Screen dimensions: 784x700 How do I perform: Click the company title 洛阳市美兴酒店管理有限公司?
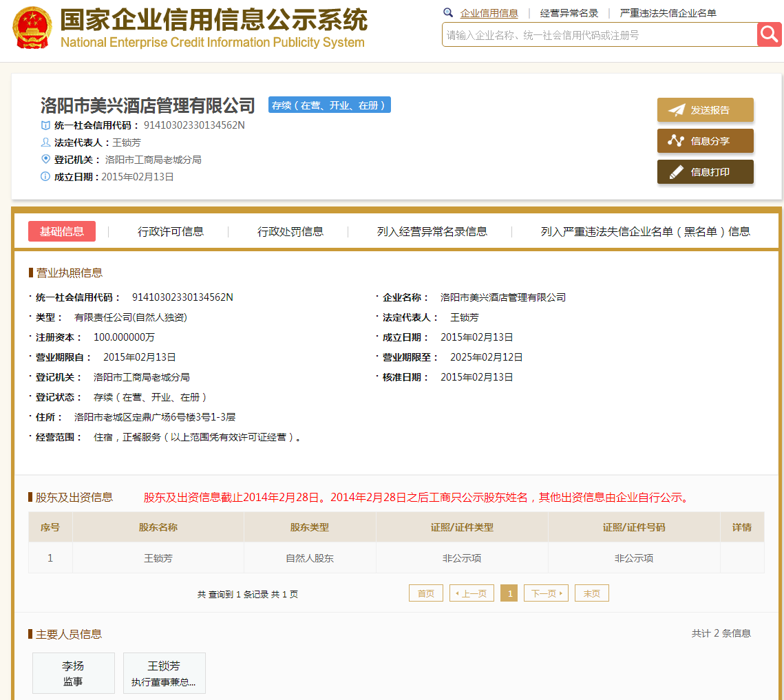pos(148,105)
